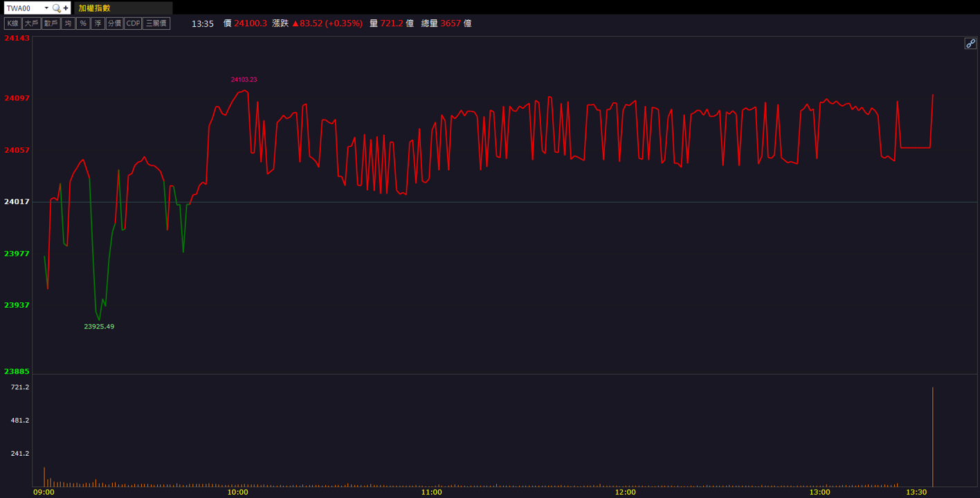This screenshot has width=980, height=498.
Task: Click the change value ▲83.52 (+0.35%)
Action: (327, 24)
